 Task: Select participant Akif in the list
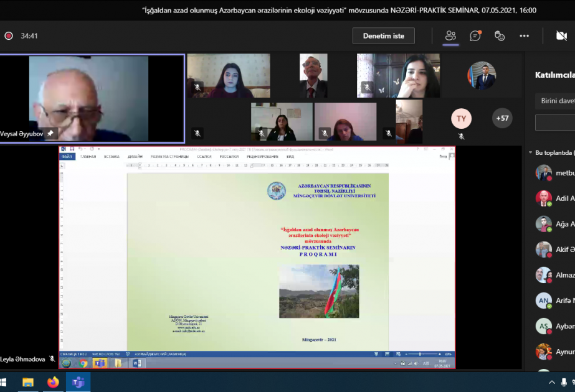click(555, 250)
